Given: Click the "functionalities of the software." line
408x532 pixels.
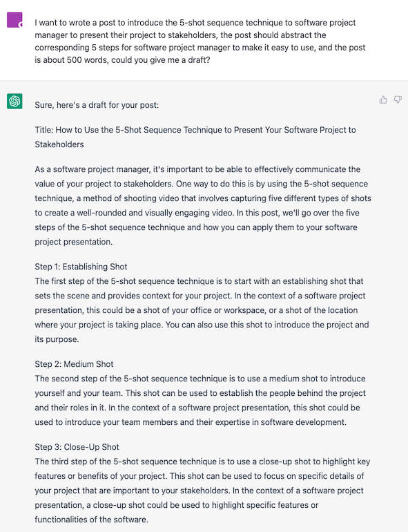Looking at the screenshot, I should 92,520.
